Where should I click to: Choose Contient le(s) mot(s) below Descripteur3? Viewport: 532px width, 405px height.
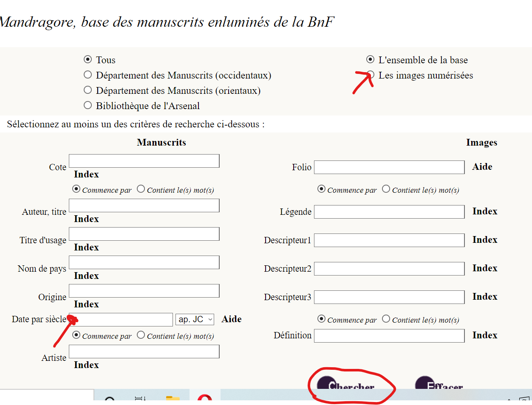[x=386, y=319]
